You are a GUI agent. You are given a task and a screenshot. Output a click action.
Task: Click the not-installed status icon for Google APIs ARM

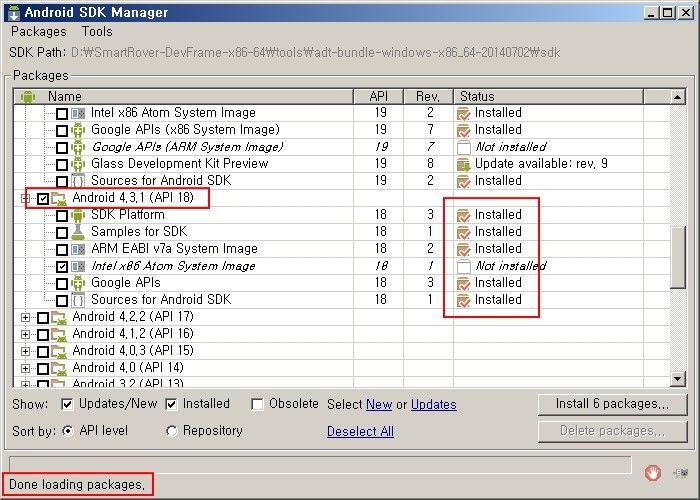464,147
